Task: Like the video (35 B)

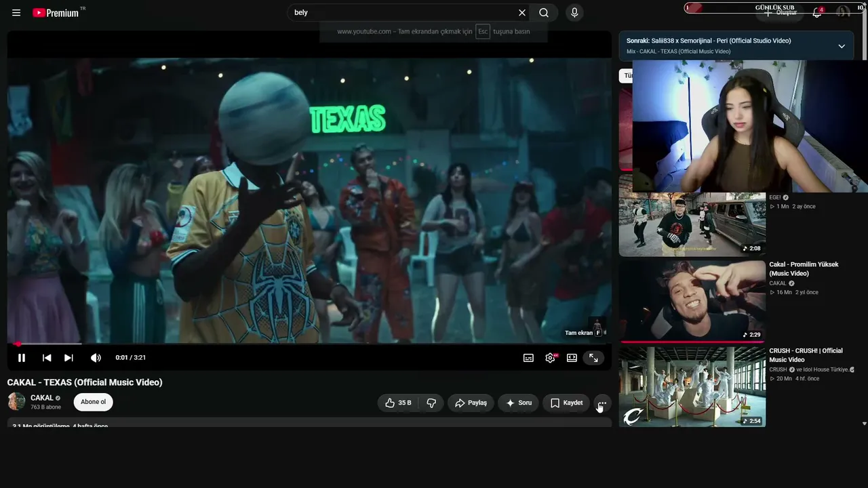Action: click(x=398, y=403)
